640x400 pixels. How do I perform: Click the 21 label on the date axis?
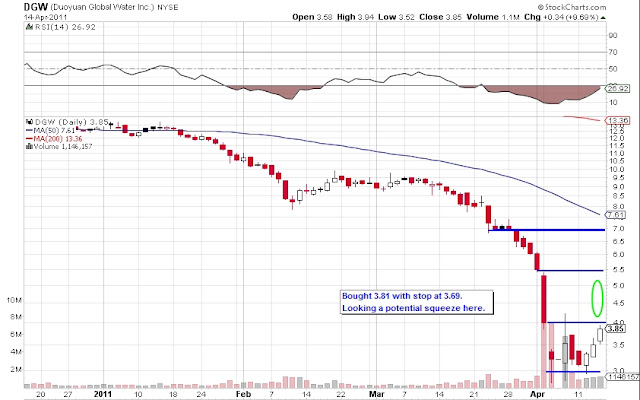pos(473,395)
